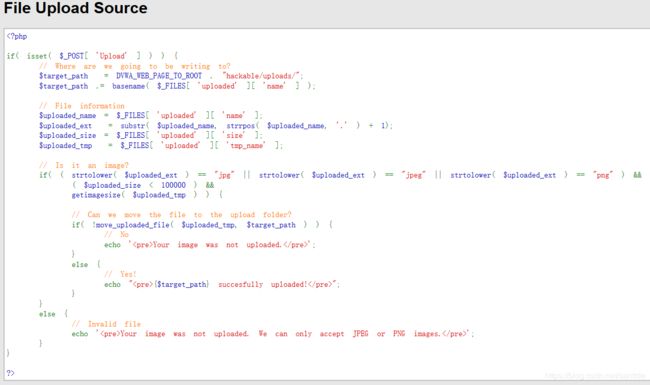Click the comment 'Where are we going to be writing to?'
The width and height of the screenshot is (650, 385).
pyautogui.click(x=135, y=66)
